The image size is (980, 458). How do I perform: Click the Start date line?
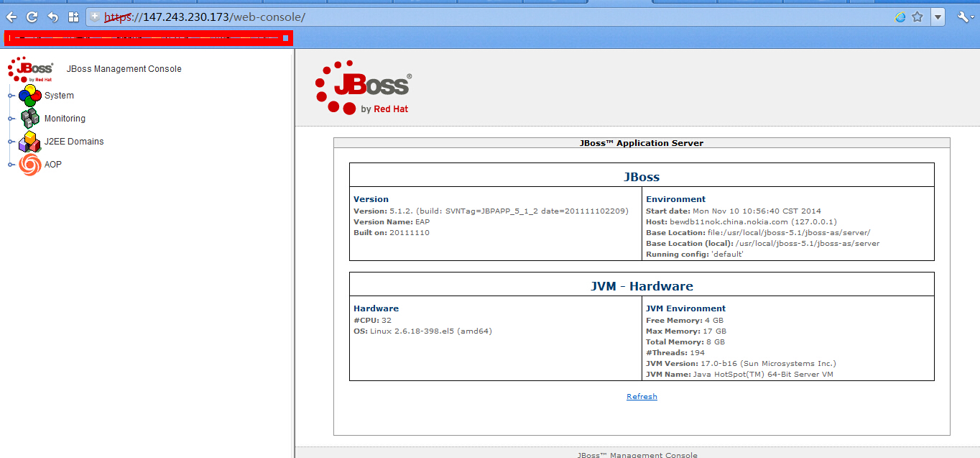[x=733, y=211]
